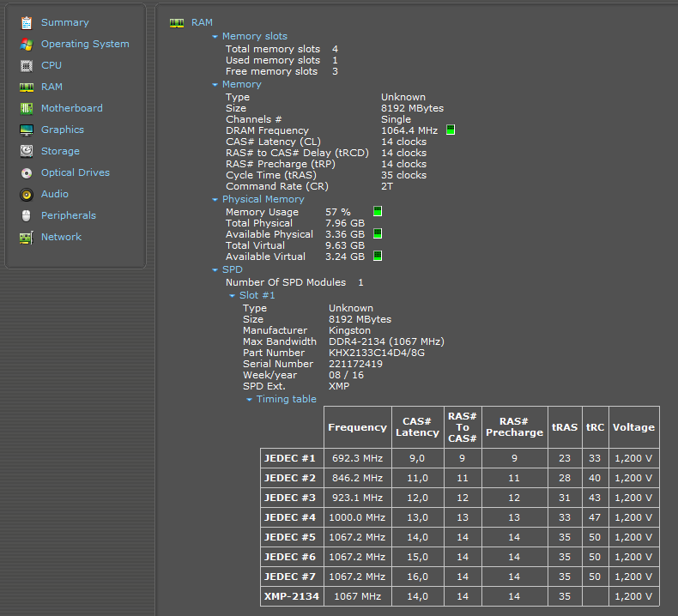
Task: Collapse the Slot #1 tree node
Action: [232, 296]
